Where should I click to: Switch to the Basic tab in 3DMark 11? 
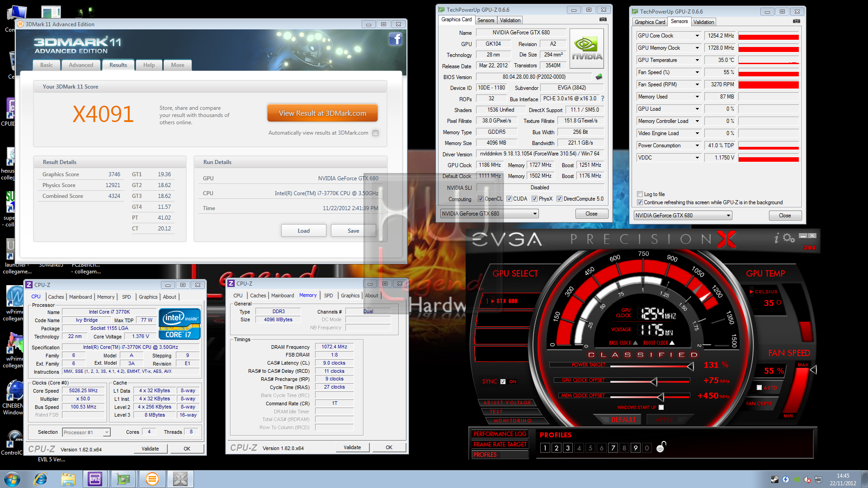coord(47,65)
